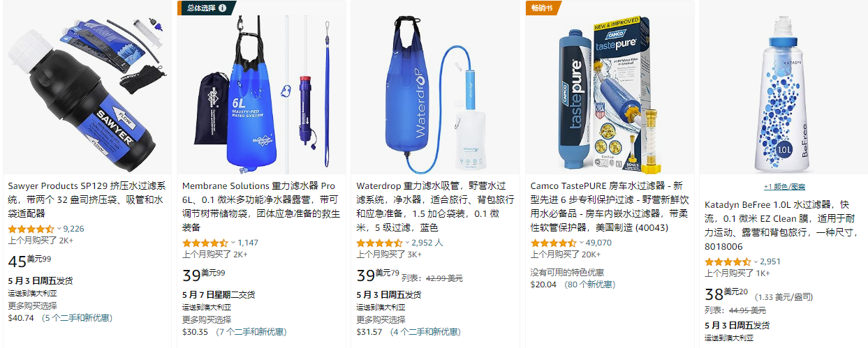Expand Membrane Solutions rating popover chevron
The width and height of the screenshot is (868, 348).
pos(233,243)
